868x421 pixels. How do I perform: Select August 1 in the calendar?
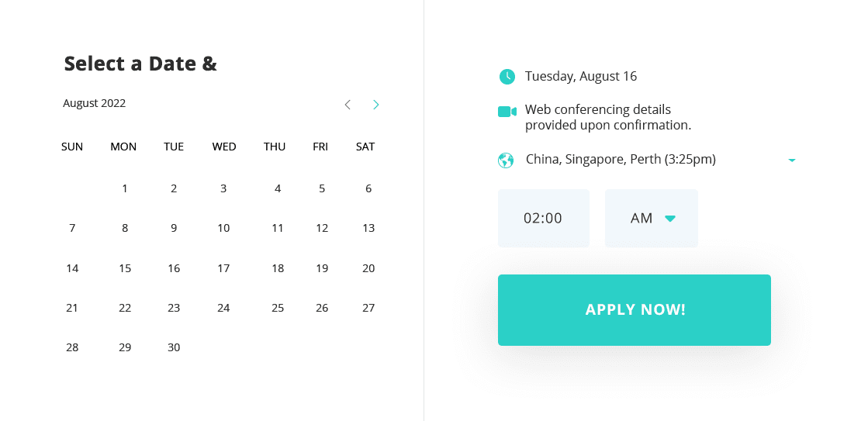[x=125, y=188]
